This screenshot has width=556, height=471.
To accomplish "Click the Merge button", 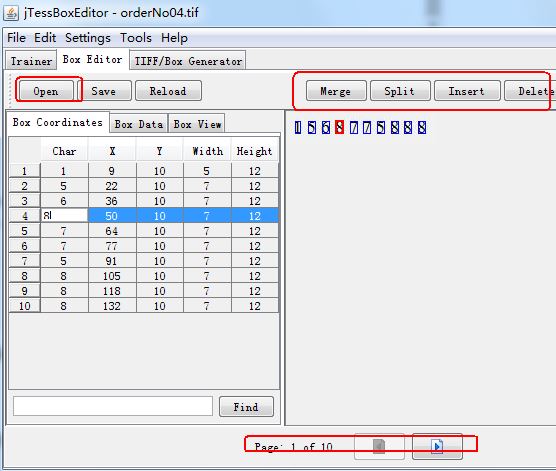I will [x=336, y=91].
